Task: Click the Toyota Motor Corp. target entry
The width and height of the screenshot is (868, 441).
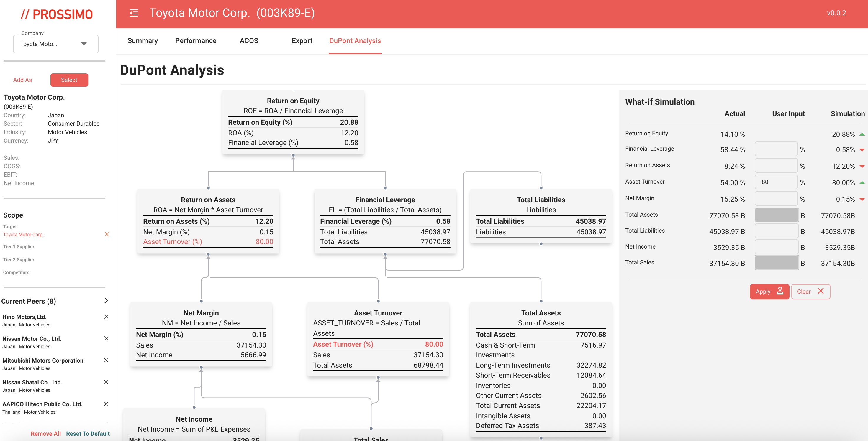Action: [23, 235]
